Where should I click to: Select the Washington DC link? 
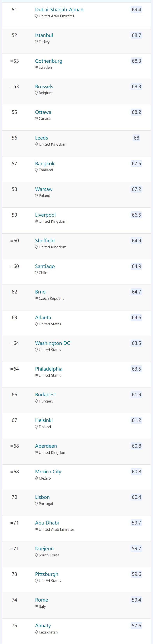[x=52, y=343]
